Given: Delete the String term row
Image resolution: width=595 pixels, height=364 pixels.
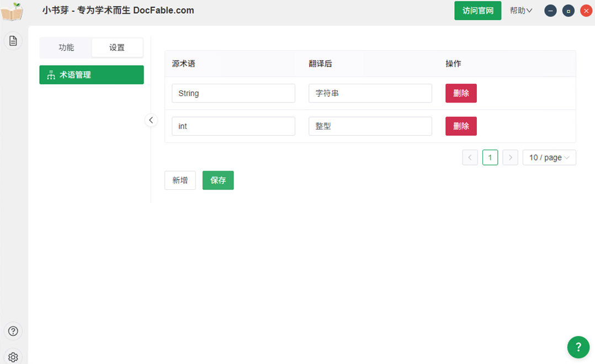Looking at the screenshot, I should (x=461, y=93).
